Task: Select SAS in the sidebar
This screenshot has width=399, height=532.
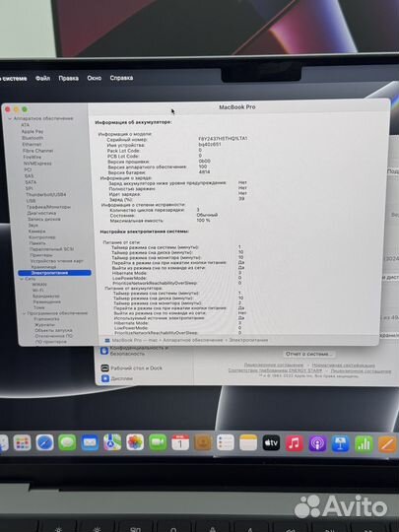Action: click(x=29, y=175)
